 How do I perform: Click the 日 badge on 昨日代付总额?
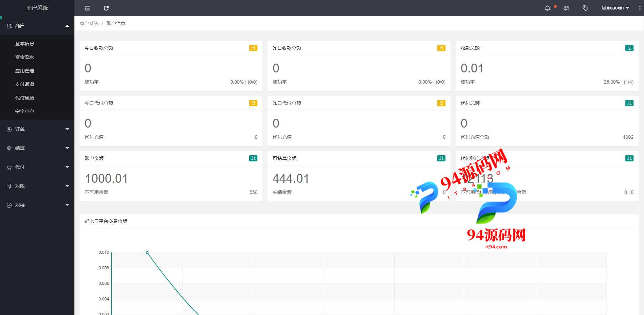click(x=441, y=103)
